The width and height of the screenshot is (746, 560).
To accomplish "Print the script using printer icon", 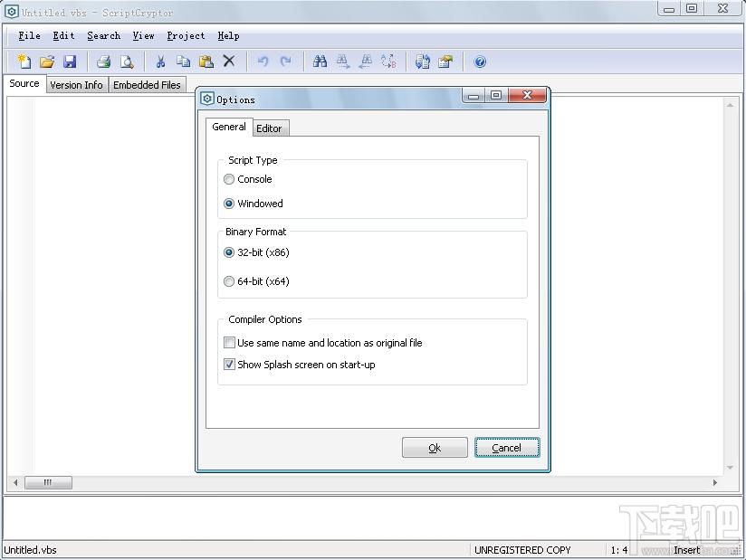I will click(103, 62).
